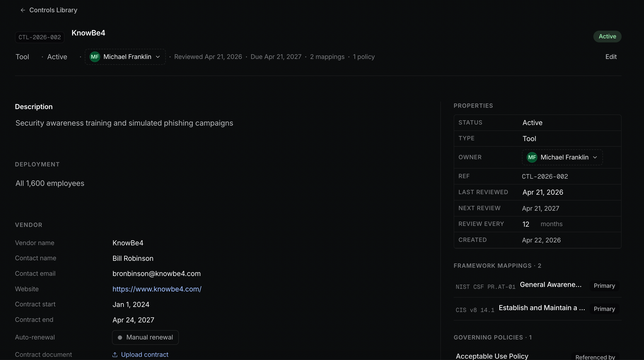Image resolution: width=644 pixels, height=360 pixels.
Task: Click the Edit button
Action: [611, 57]
